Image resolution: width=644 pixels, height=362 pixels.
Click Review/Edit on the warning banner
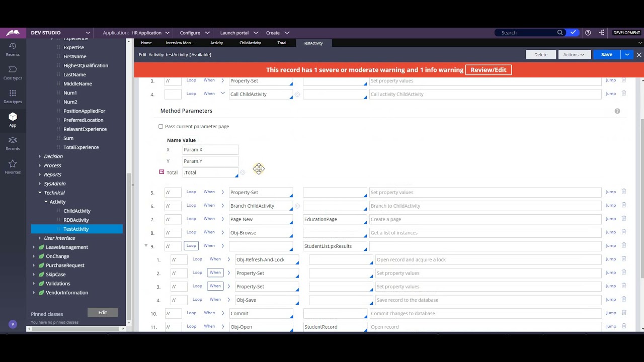(x=489, y=70)
